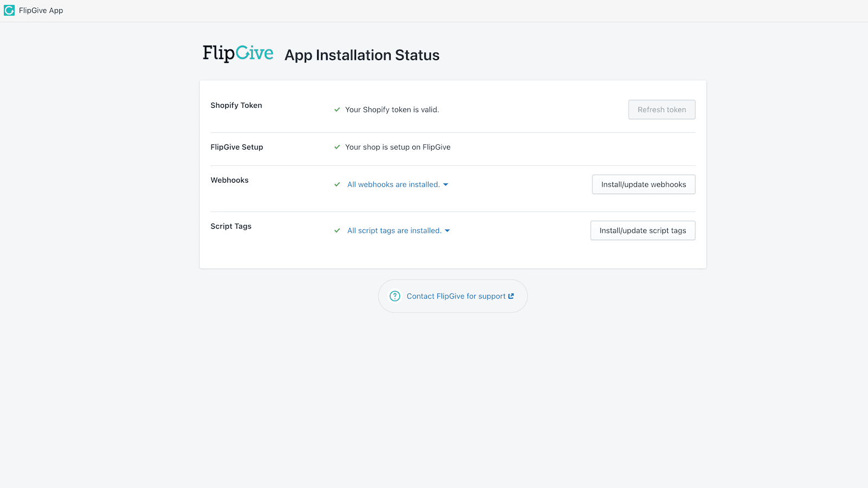868x488 pixels.
Task: Click the Webhooks section label
Action: (x=229, y=180)
